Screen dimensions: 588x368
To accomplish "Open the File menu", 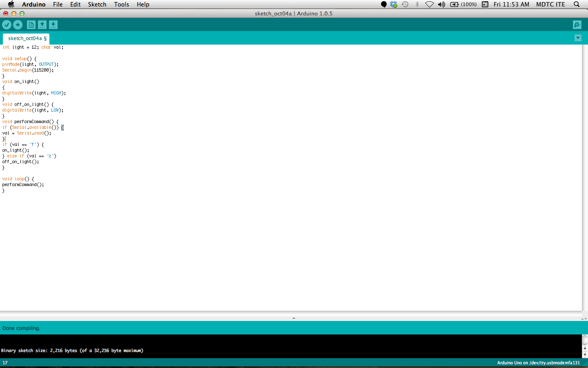I will pyautogui.click(x=58, y=4).
